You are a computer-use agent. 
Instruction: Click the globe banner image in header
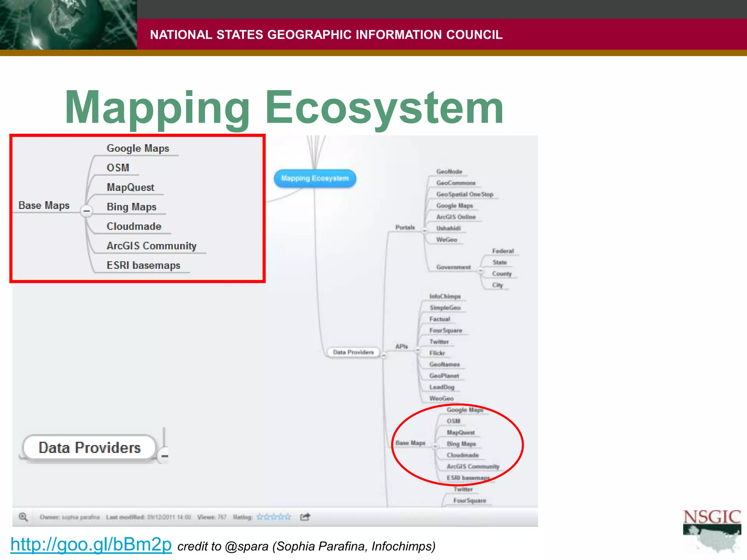[x=68, y=25]
